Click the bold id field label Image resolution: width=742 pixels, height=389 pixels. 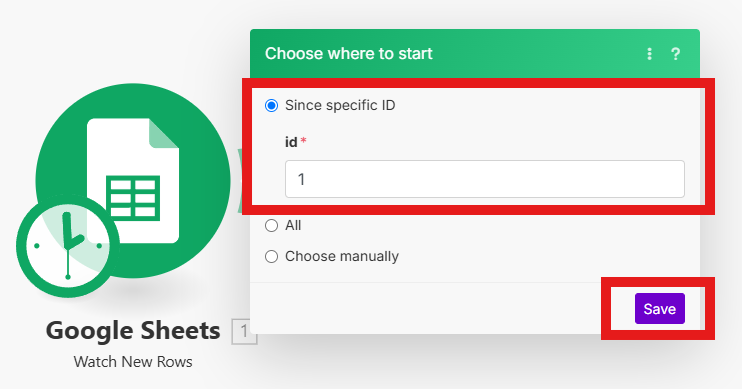click(x=291, y=142)
